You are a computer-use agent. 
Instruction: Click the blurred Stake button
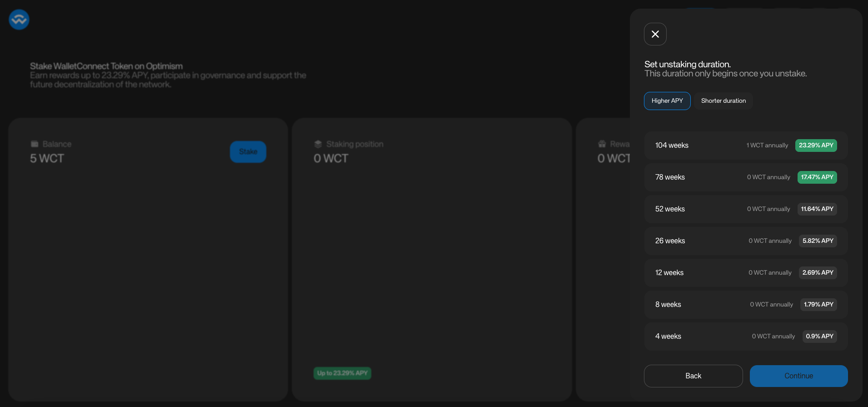coord(248,152)
